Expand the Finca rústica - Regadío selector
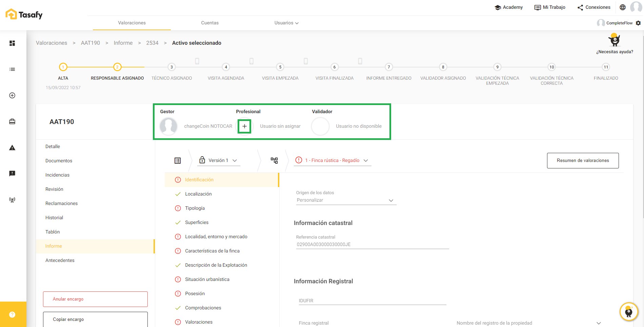The height and width of the screenshot is (327, 644). (x=332, y=160)
